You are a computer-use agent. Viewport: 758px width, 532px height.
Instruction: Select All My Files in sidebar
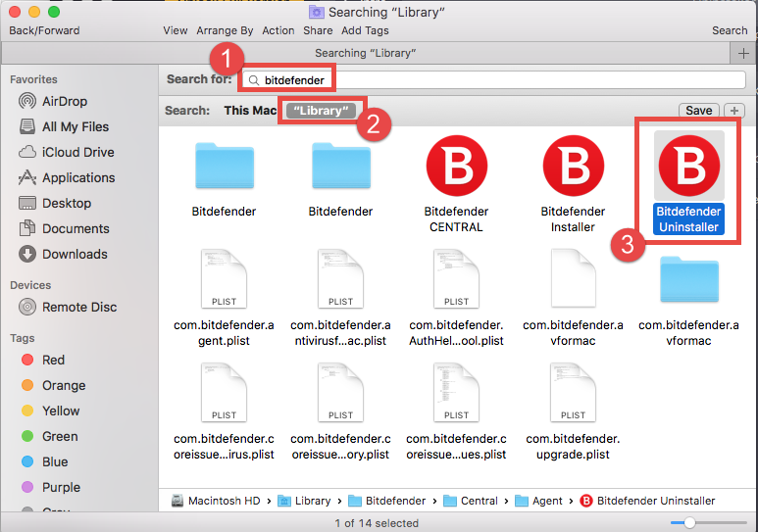64,126
